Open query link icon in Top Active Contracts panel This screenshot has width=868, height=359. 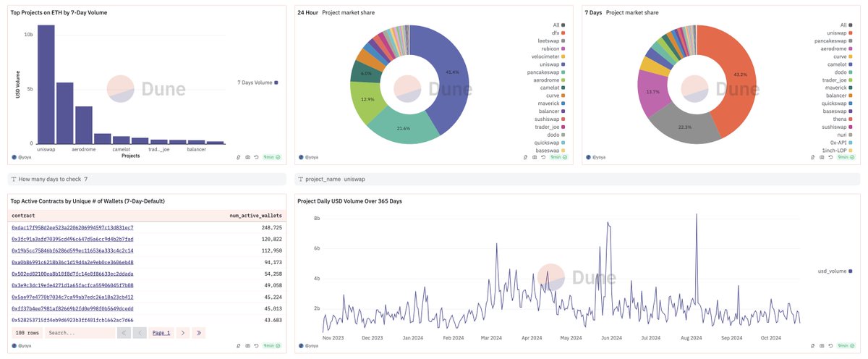(238, 346)
